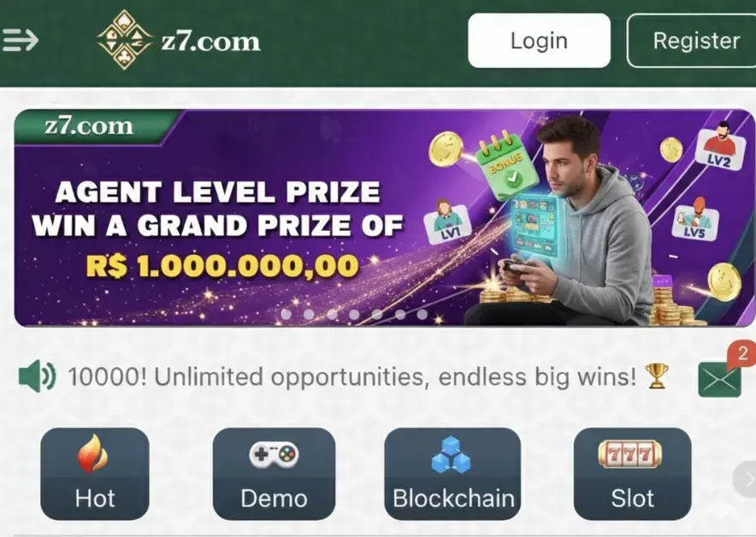Select the Blockchain cubes category
Image resolution: width=756 pixels, height=537 pixels.
[452, 474]
